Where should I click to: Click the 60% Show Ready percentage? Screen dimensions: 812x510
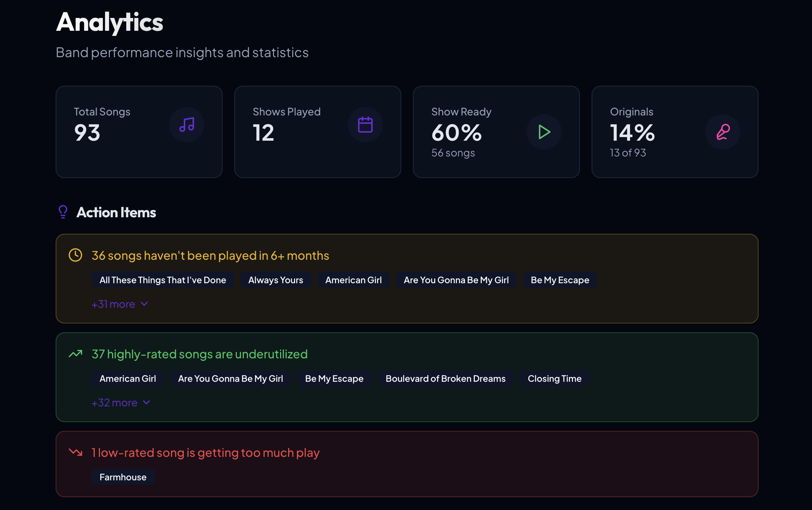point(457,133)
